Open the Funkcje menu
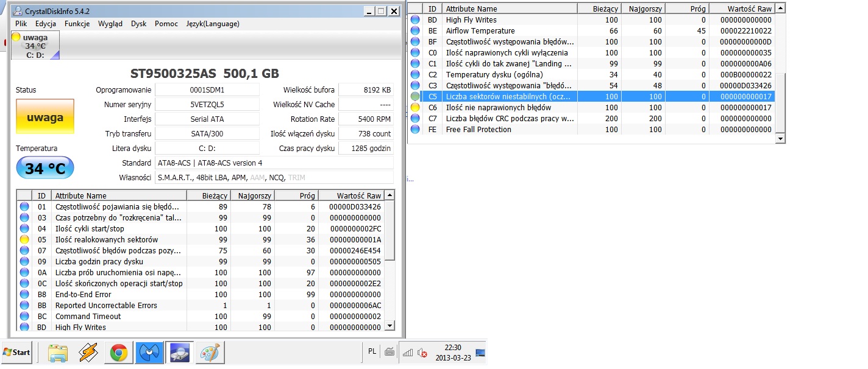Screen dimensions: 868x369 point(77,24)
